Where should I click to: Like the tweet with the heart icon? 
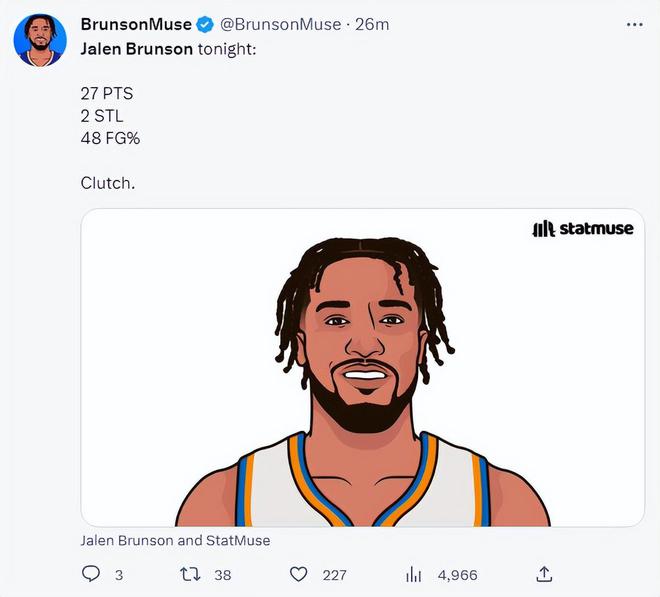pyautogui.click(x=299, y=574)
